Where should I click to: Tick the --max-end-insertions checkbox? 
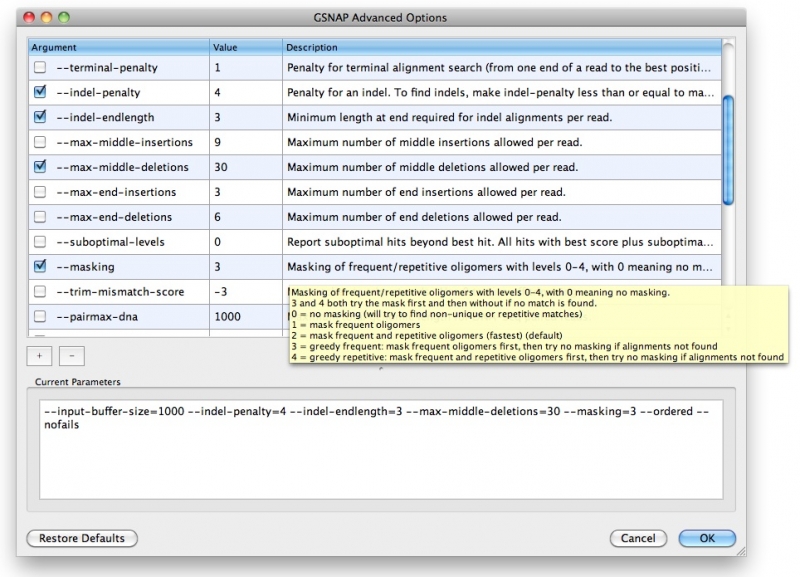40,192
